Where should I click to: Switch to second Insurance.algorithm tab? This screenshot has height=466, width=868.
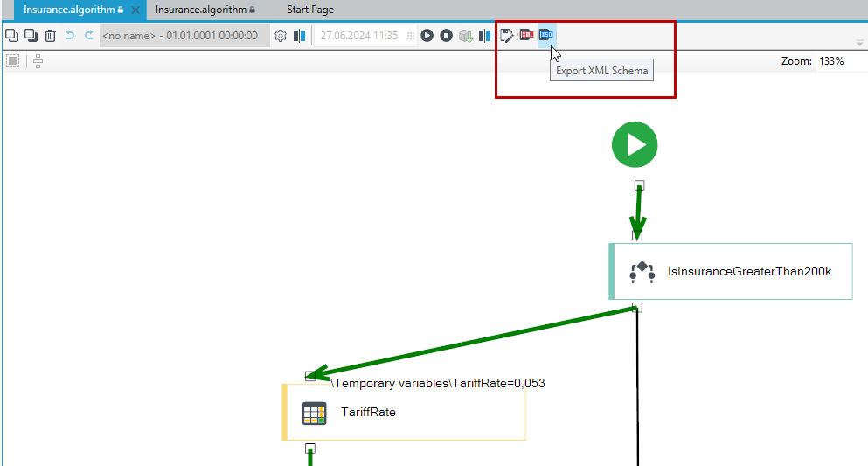coord(205,10)
